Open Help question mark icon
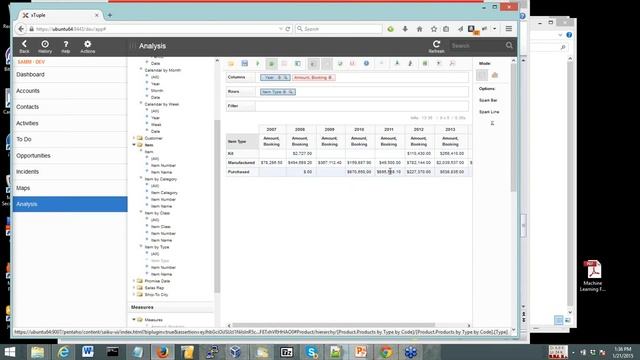The height and width of the screenshot is (360, 640). 66,47
